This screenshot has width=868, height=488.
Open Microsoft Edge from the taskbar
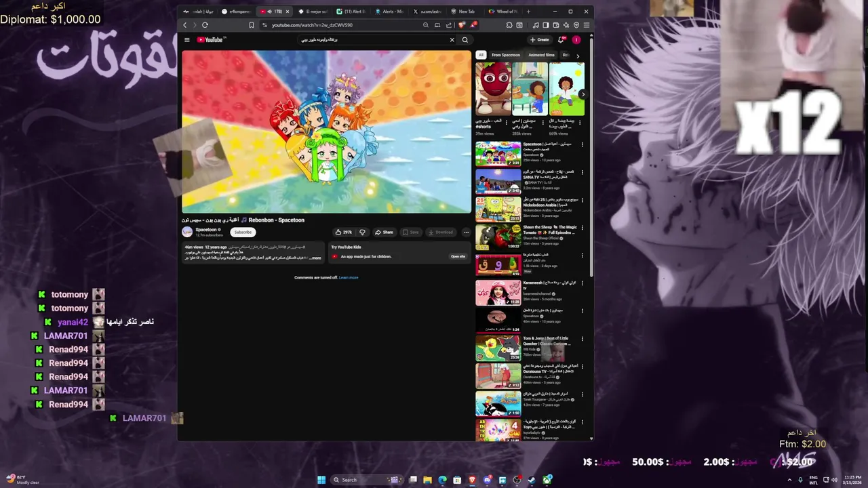point(442,480)
